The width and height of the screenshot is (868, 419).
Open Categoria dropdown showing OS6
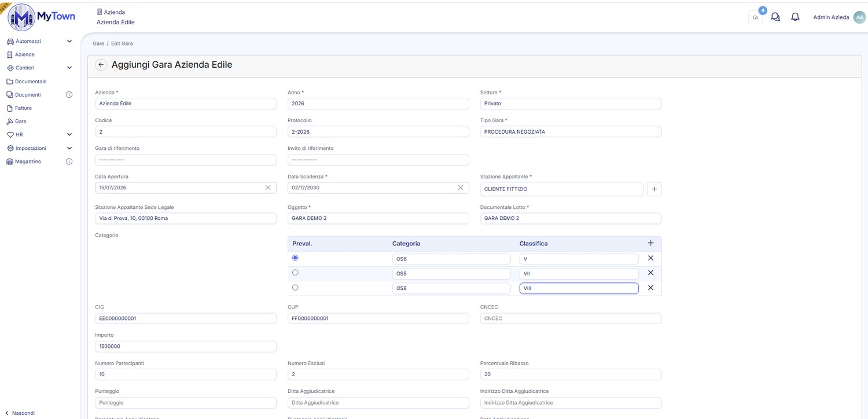point(451,259)
